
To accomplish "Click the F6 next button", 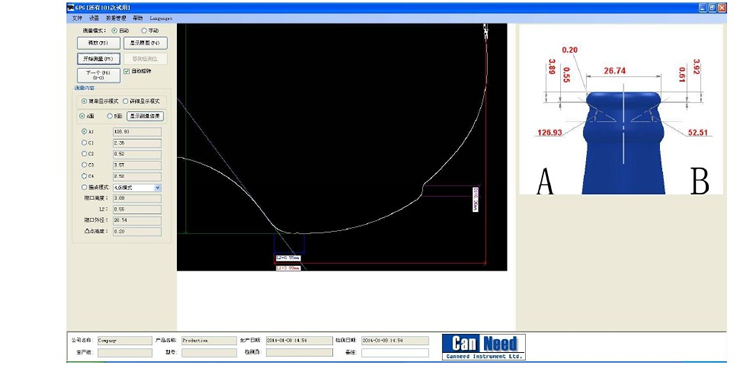I will pyautogui.click(x=99, y=75).
